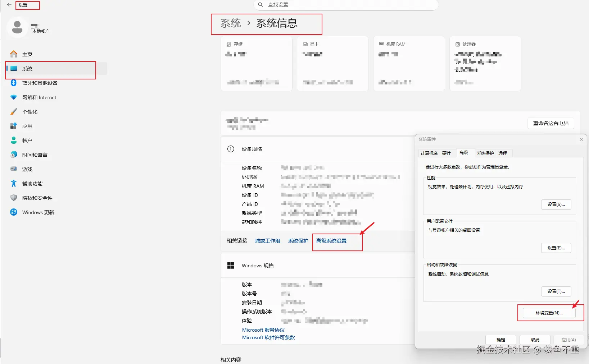Open 网络和 Internet via the Wi-Fi icon

14,97
